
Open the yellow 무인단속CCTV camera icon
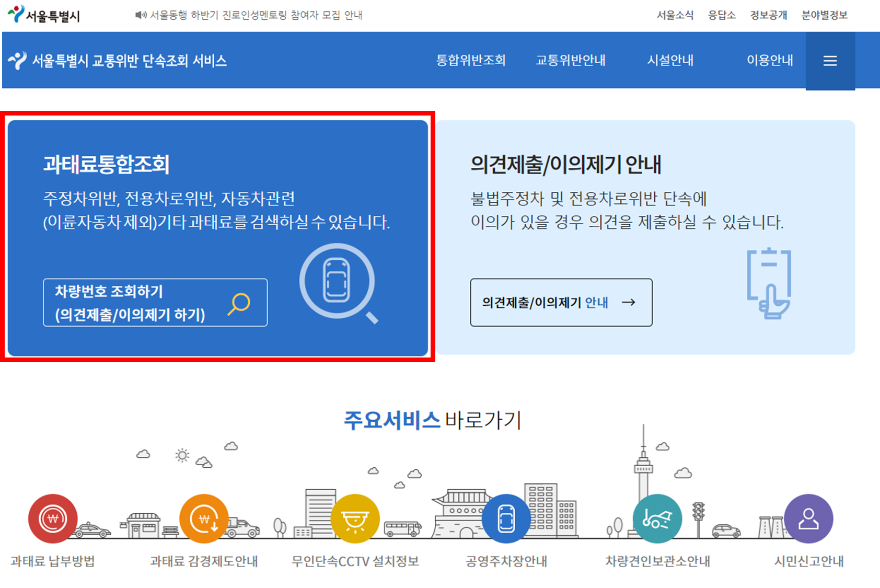[355, 519]
